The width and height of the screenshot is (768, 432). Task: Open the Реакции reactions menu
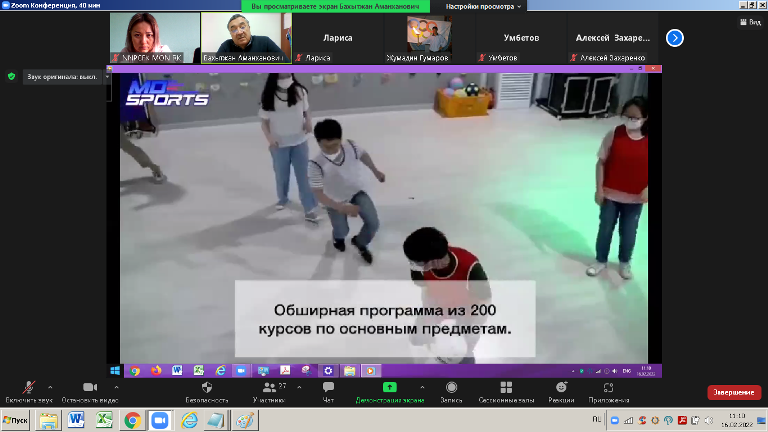coord(561,392)
